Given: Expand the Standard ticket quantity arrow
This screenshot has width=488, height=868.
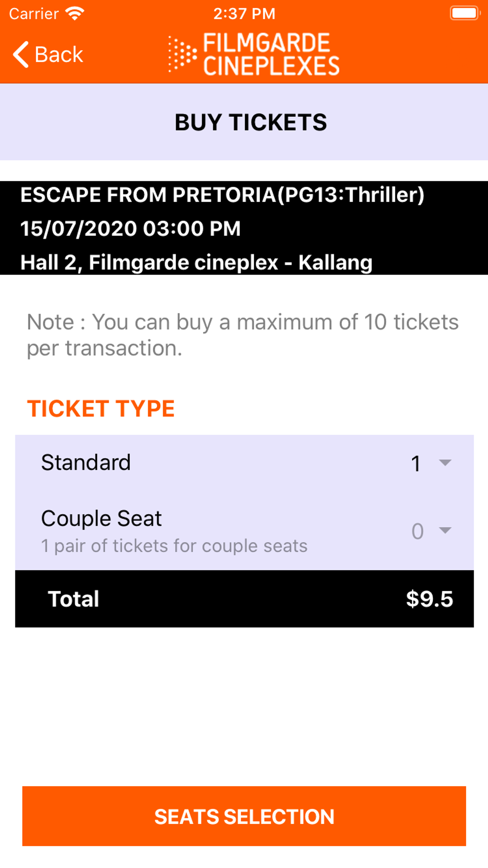Looking at the screenshot, I should pyautogui.click(x=445, y=463).
